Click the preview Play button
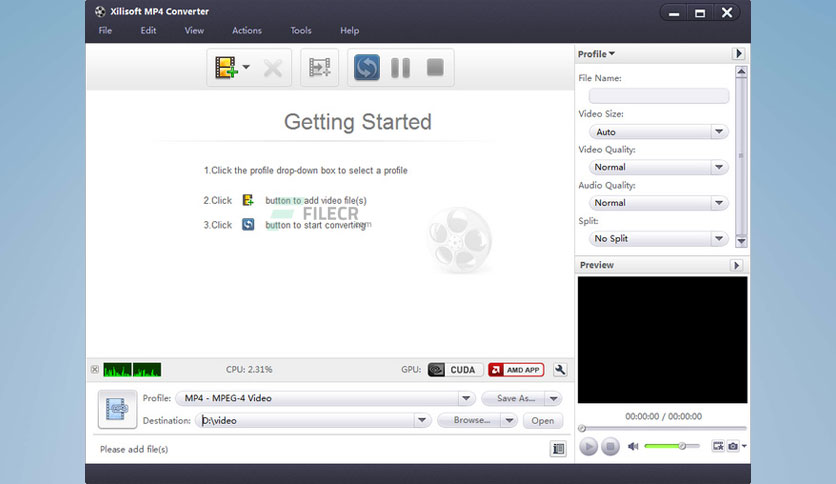Screen dimensions: 836x484 click(x=588, y=446)
